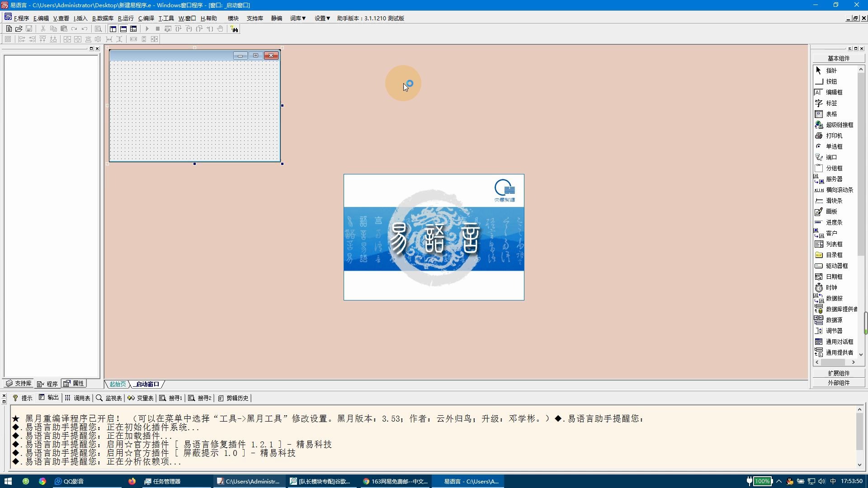The image size is (868, 488).
Task: Open the B.数据库 menu
Action: [103, 19]
